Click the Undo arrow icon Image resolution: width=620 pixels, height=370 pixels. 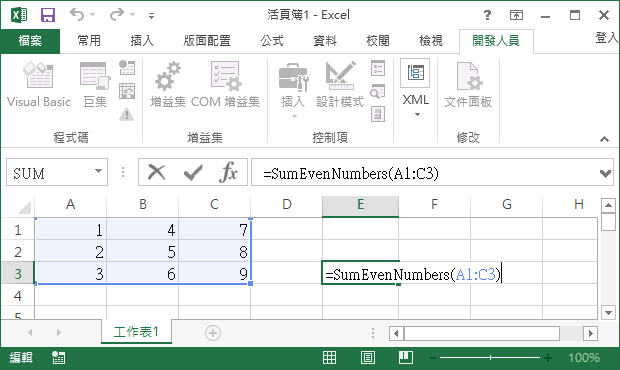tap(77, 15)
